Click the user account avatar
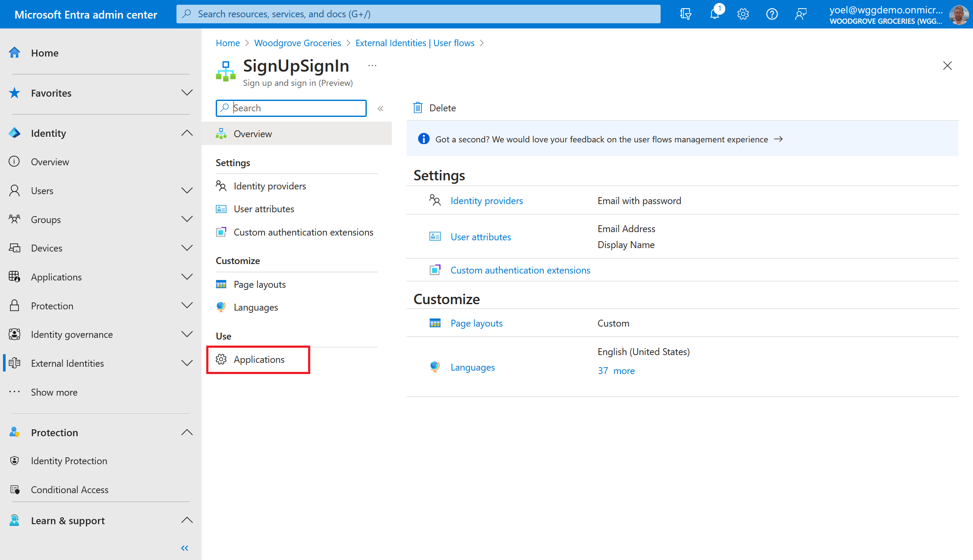 pos(959,15)
